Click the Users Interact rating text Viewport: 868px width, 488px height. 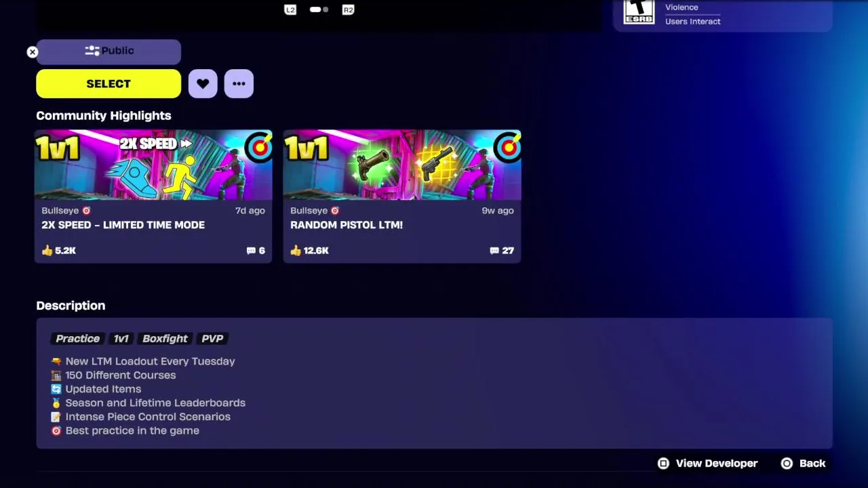click(x=692, y=22)
